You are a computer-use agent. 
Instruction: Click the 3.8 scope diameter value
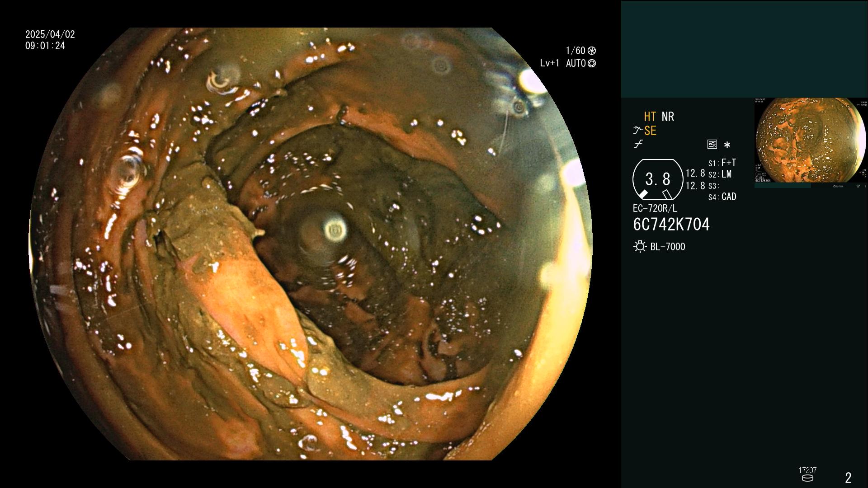[x=658, y=179]
